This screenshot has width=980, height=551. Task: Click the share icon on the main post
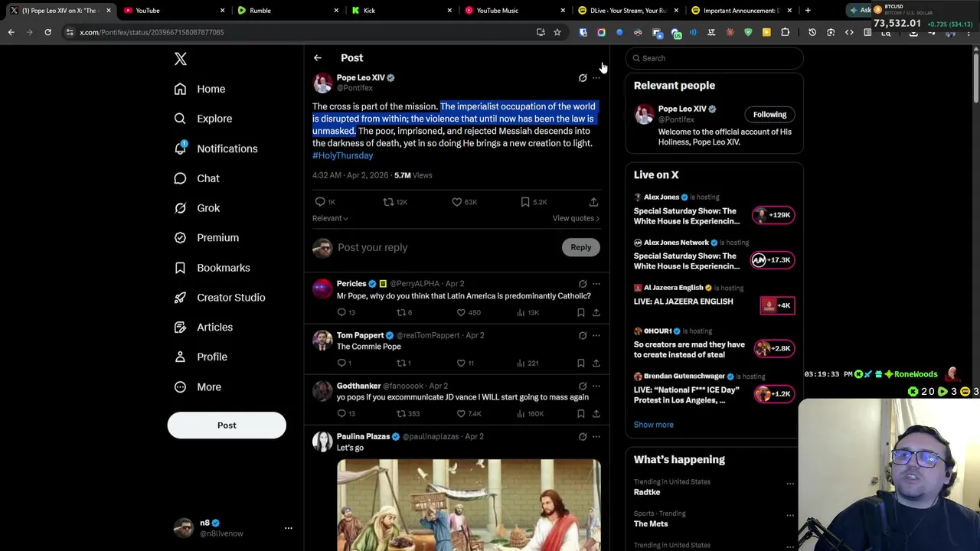pos(593,202)
